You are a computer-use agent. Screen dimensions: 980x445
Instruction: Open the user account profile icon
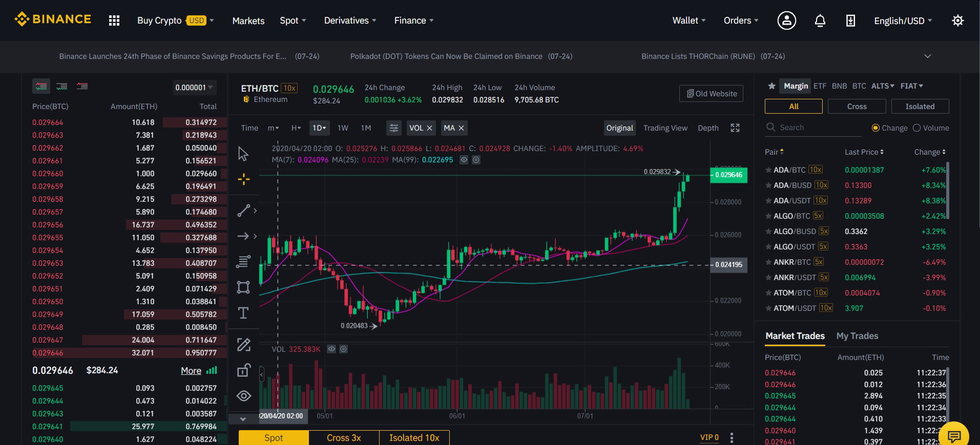click(787, 20)
